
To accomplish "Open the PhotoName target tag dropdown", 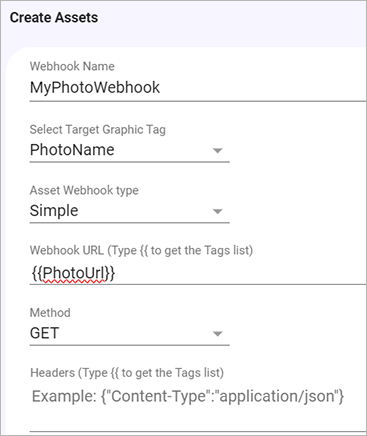I will 129,150.
